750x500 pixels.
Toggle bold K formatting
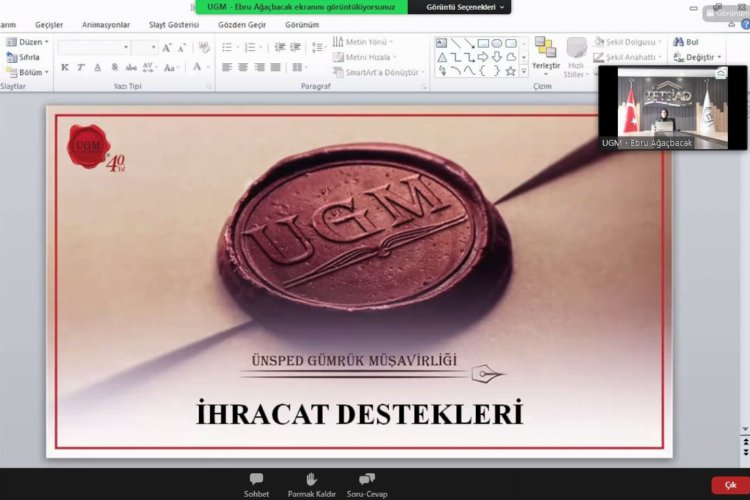[65, 67]
